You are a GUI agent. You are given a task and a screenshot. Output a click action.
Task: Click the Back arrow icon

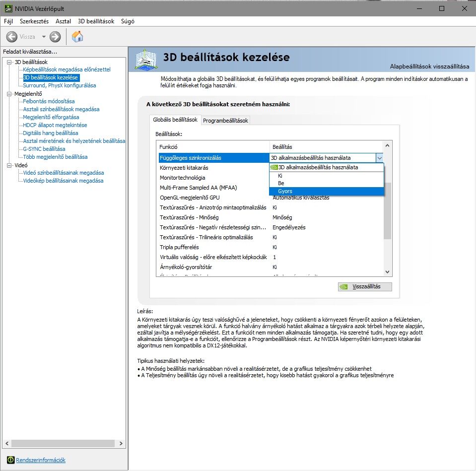click(12, 37)
